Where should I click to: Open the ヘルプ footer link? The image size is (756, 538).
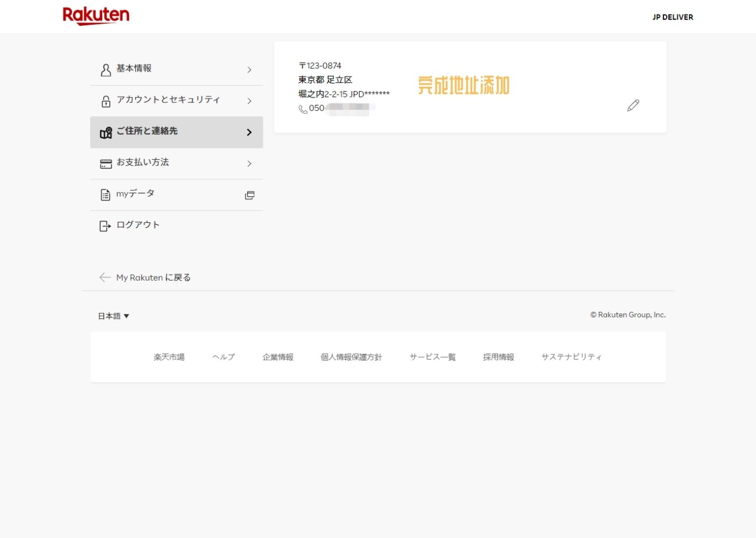tap(223, 357)
